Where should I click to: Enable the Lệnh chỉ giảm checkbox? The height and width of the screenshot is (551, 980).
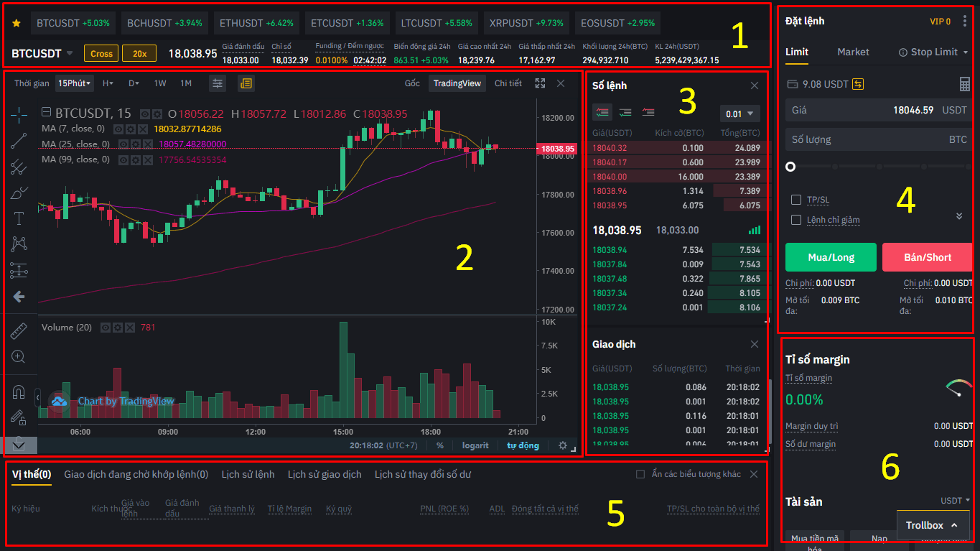click(x=796, y=220)
